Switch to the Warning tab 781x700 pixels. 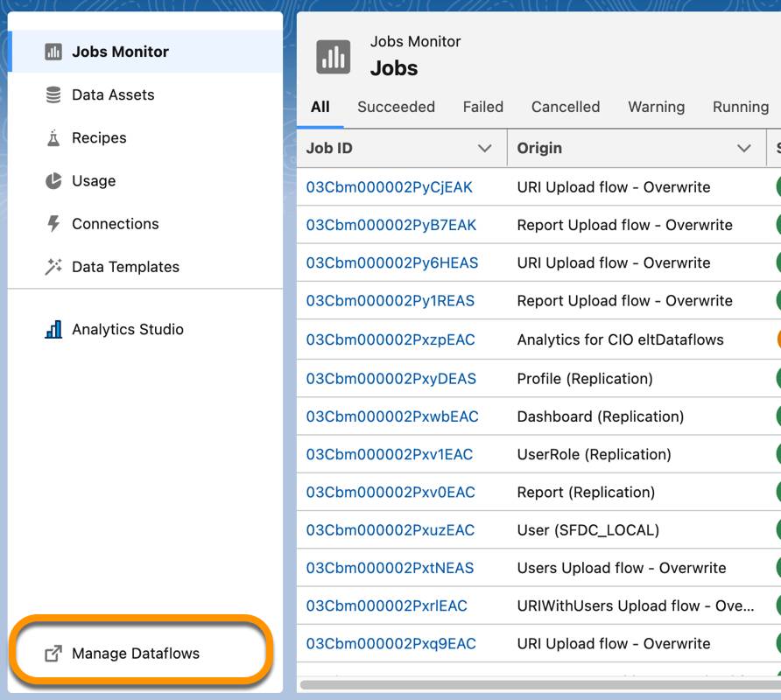[x=656, y=107]
